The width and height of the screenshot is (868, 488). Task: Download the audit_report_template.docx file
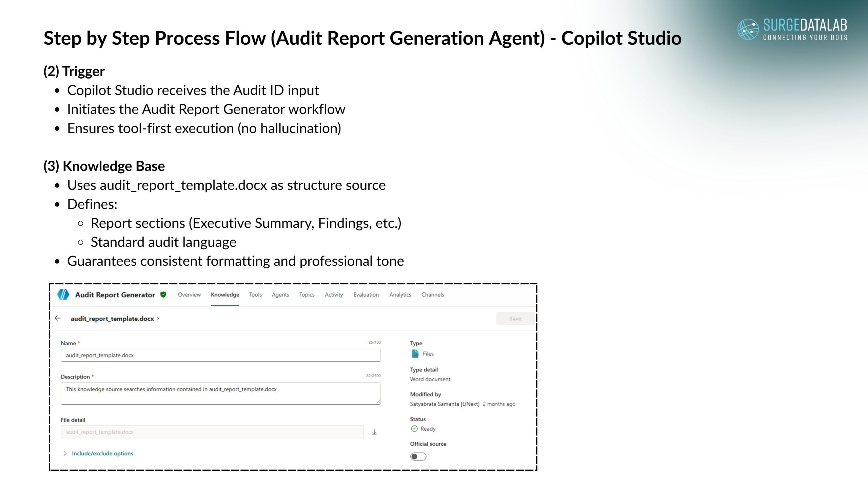click(x=374, y=432)
